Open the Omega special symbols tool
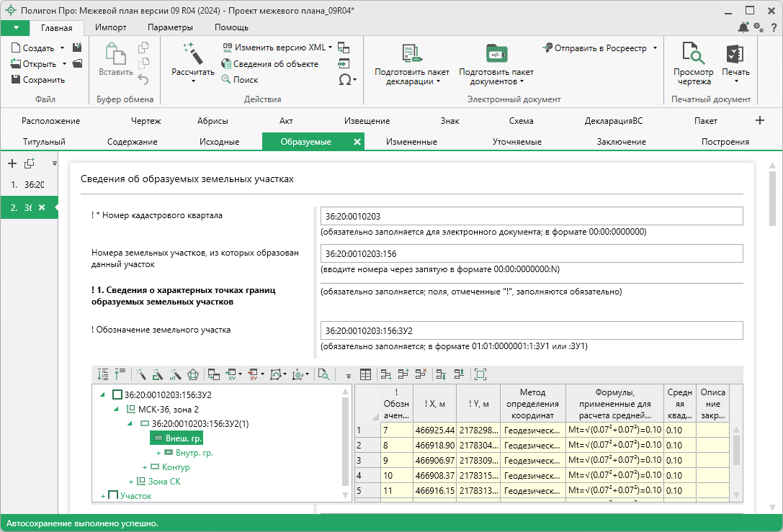 coord(344,79)
